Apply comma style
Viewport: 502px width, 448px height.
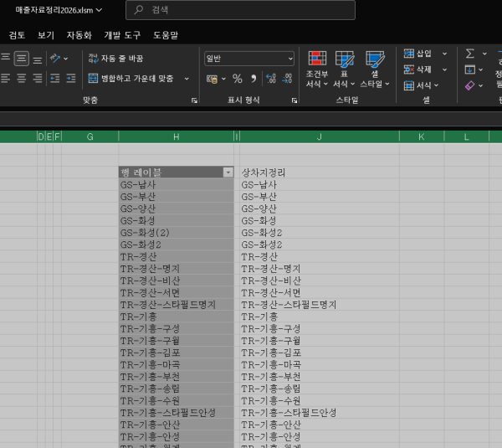point(254,79)
